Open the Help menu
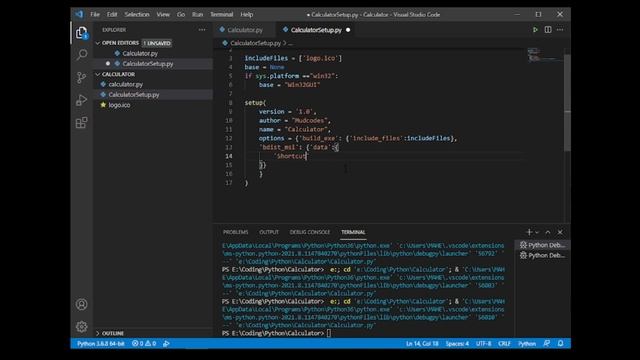The image size is (640, 360). tap(247, 14)
